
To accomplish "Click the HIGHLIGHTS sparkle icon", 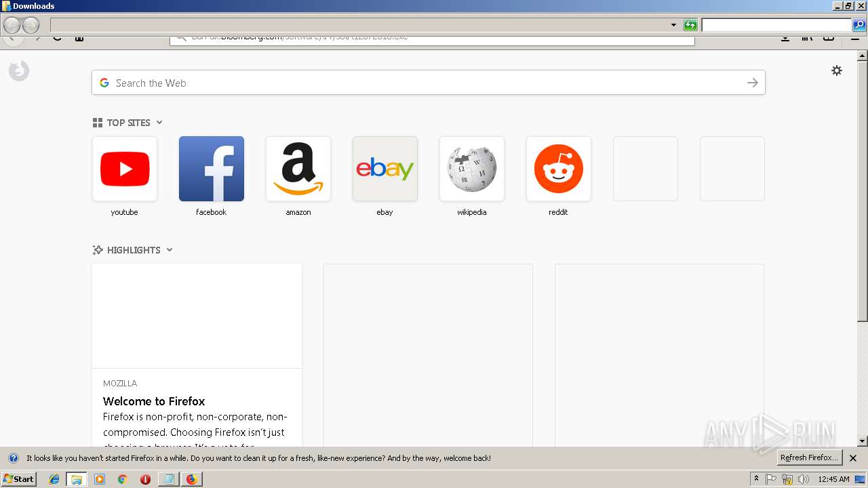I will (x=98, y=250).
